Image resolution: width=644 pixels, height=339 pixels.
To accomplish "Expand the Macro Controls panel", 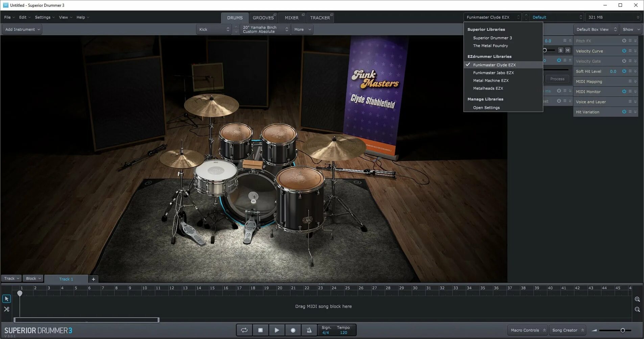I will tap(527, 330).
